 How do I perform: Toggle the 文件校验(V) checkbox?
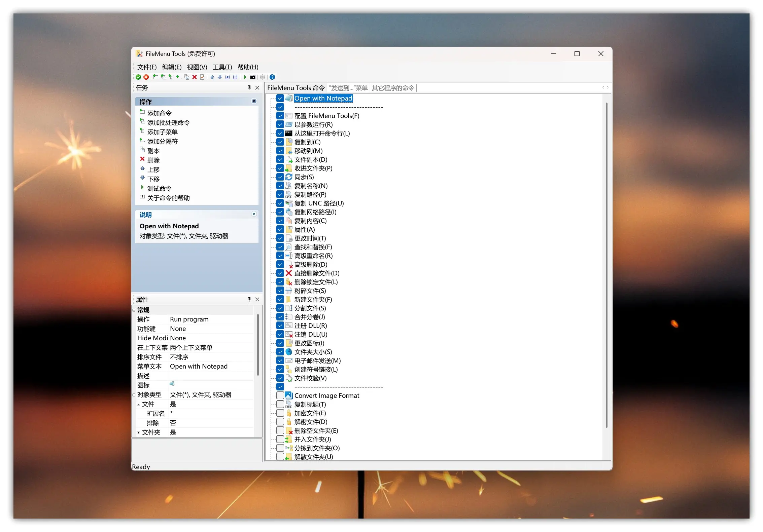pos(280,378)
